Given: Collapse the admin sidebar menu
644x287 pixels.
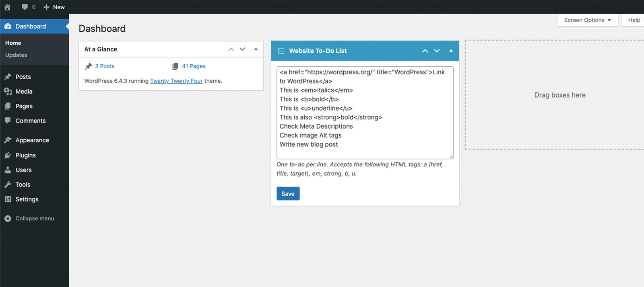Looking at the screenshot, I should coord(29,218).
